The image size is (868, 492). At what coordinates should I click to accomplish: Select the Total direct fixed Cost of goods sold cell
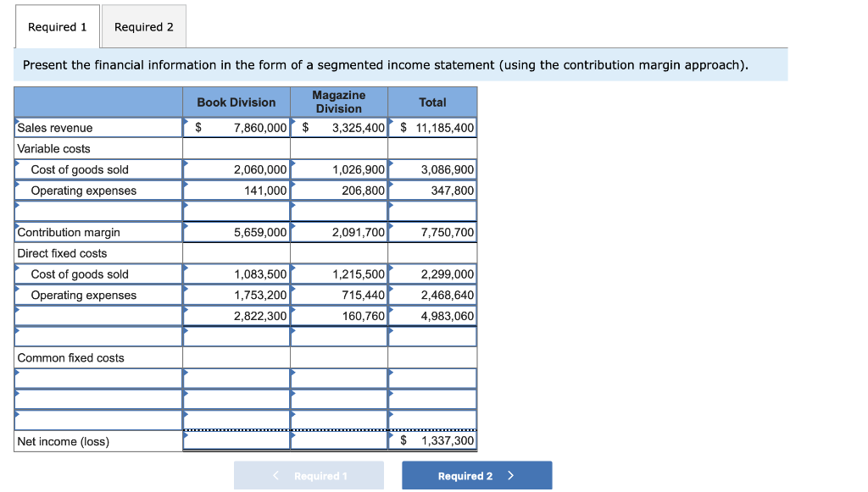[x=432, y=274]
